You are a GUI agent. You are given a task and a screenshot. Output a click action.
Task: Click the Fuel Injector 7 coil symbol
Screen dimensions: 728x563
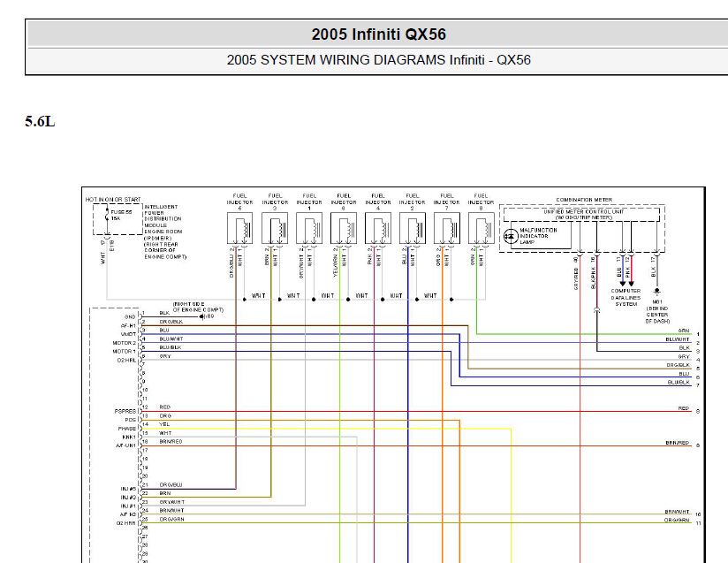447,228
